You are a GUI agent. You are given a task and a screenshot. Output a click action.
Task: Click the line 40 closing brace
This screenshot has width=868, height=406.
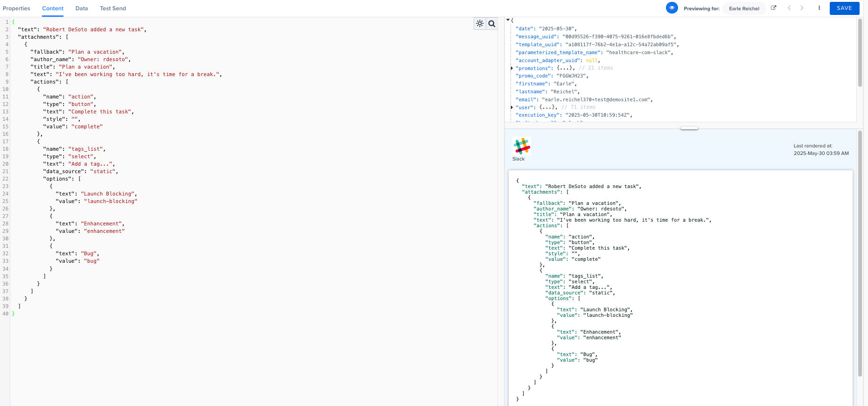(13, 314)
